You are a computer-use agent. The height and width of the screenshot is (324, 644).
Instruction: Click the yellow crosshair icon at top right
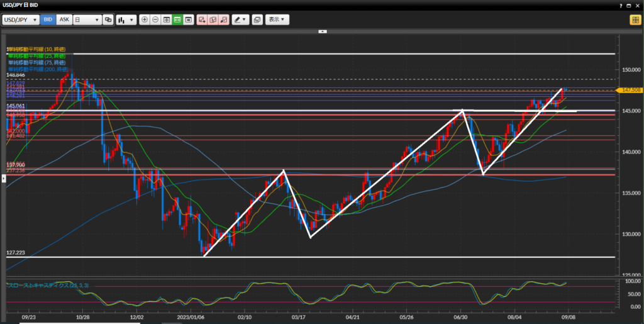(x=635, y=20)
